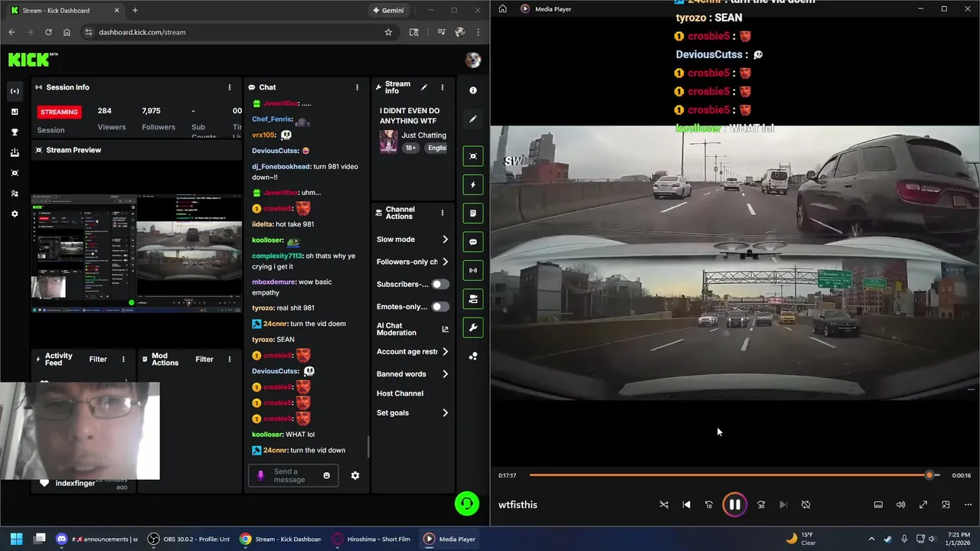Open Channel Actions three-dot menu
The height and width of the screenshot is (551, 980).
click(442, 213)
